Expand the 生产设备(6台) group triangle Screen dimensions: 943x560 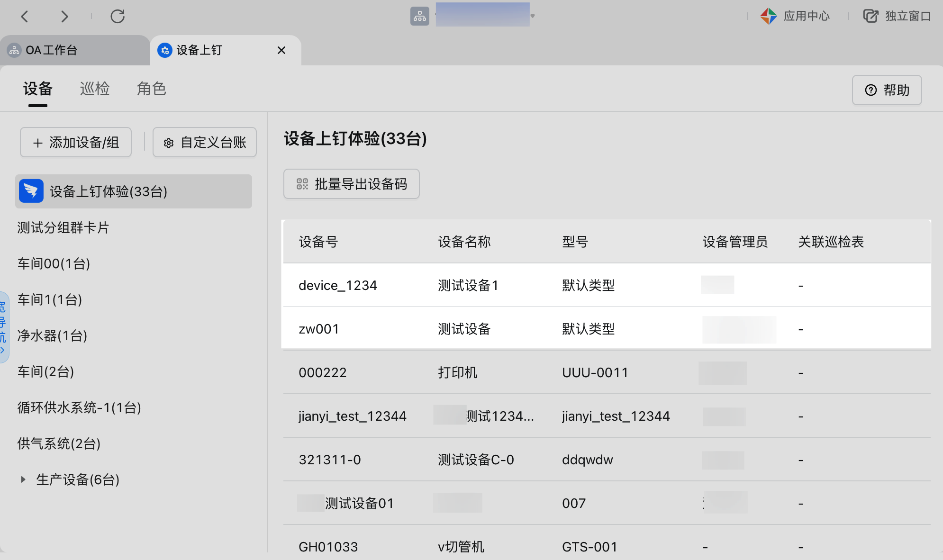coord(23,479)
